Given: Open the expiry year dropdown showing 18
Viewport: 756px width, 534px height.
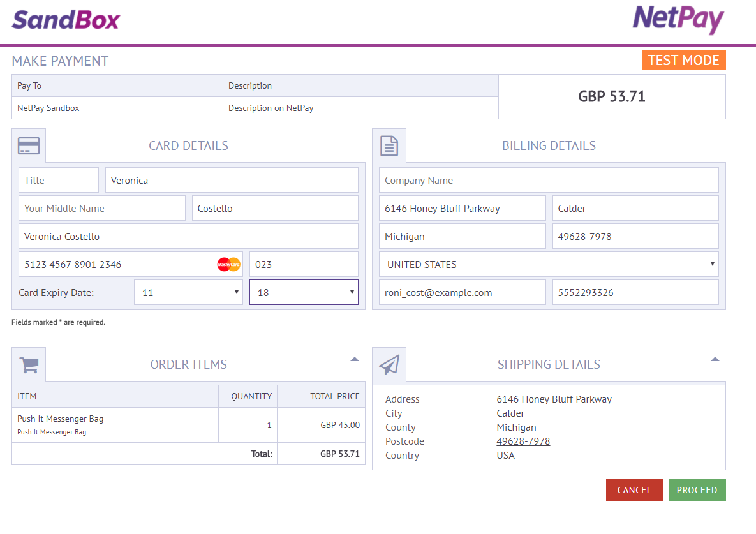Looking at the screenshot, I should [x=304, y=293].
